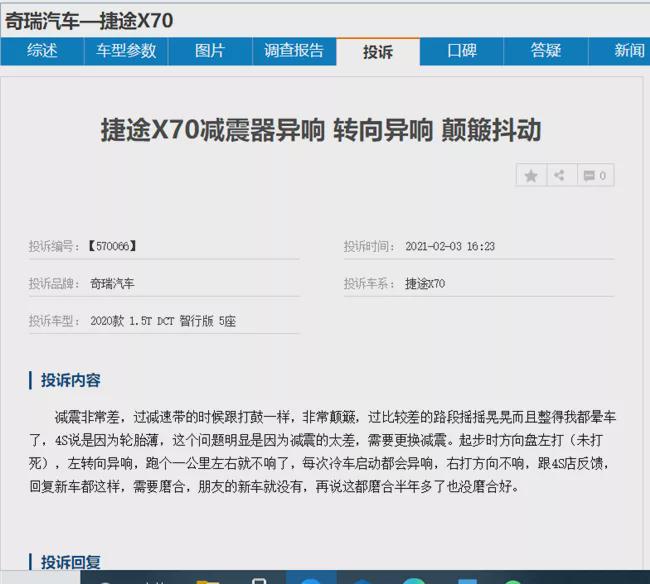This screenshot has height=584, width=650.
Task: Open the comments icon showing 0
Action: pyautogui.click(x=595, y=176)
